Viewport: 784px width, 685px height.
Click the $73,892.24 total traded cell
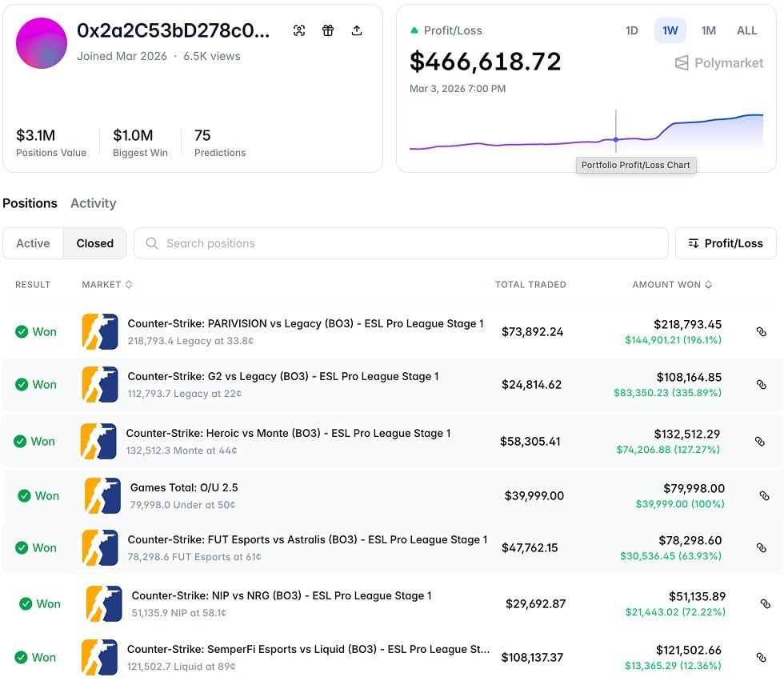[533, 331]
